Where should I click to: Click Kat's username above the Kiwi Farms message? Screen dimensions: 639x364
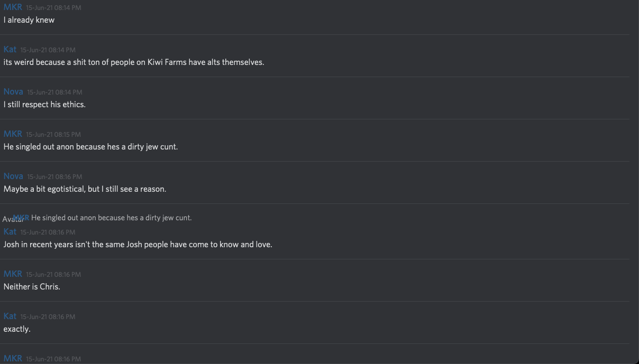coord(10,50)
